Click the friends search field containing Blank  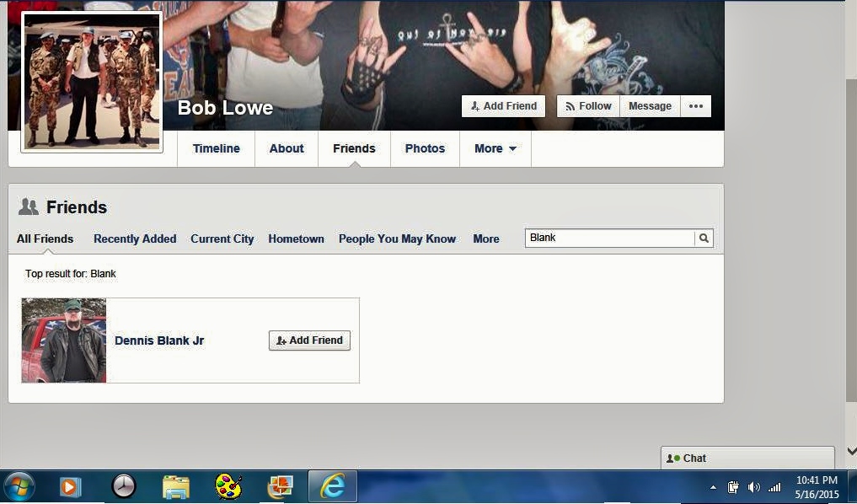[x=610, y=238]
